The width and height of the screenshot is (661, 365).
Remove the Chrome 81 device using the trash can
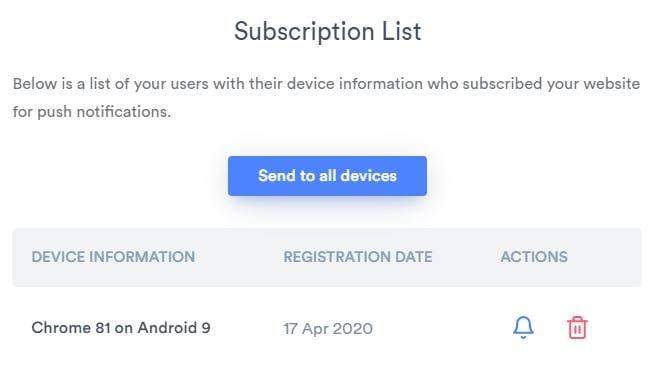[x=577, y=327]
